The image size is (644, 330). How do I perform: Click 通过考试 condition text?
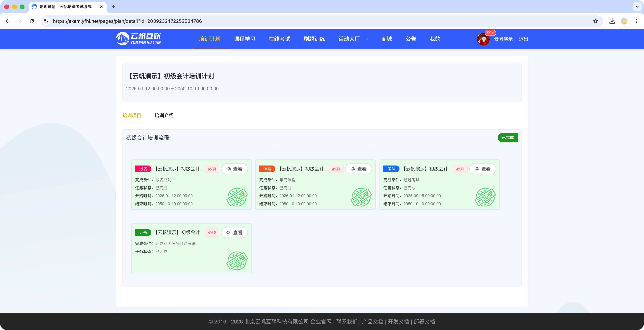[411, 180]
